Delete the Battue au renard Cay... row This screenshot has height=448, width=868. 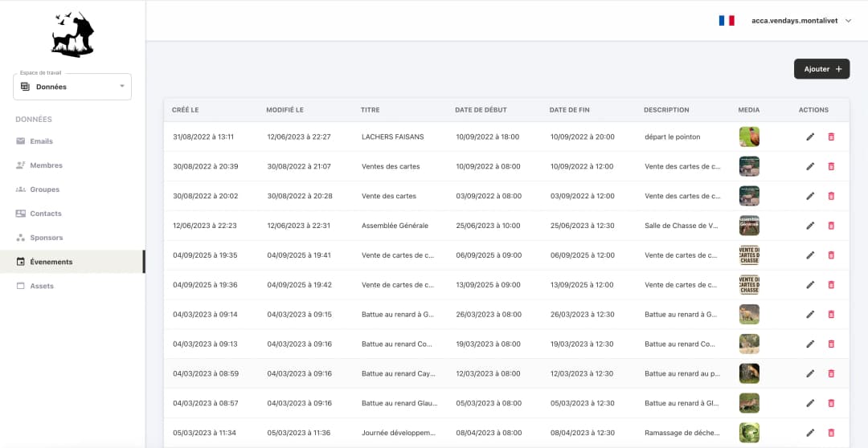click(x=831, y=373)
